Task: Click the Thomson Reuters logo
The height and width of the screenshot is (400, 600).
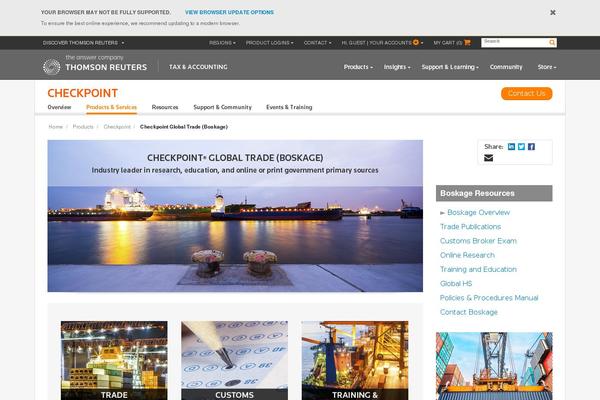Action: click(x=95, y=66)
